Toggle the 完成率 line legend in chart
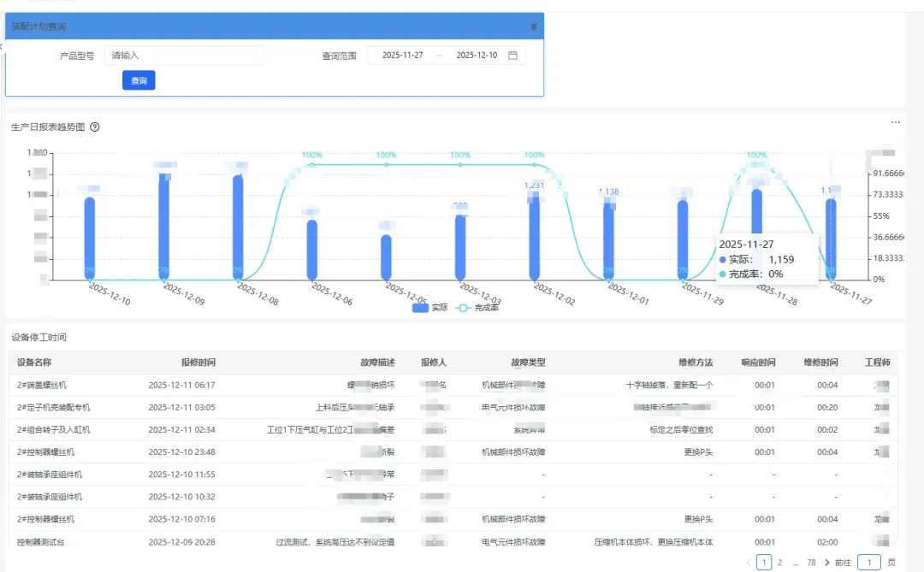 [479, 307]
